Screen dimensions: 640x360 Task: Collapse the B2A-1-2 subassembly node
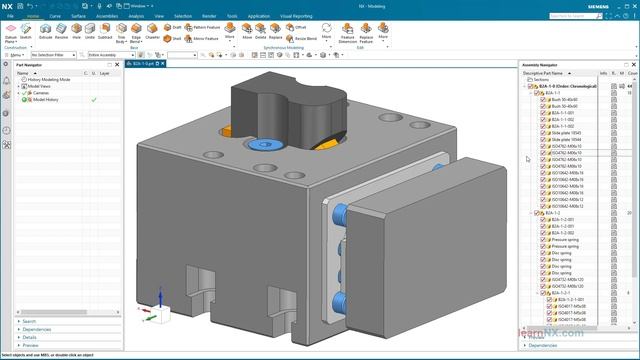(x=531, y=213)
